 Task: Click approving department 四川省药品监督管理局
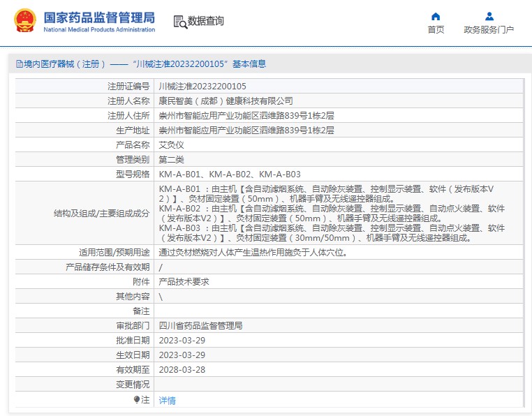pyautogui.click(x=200, y=326)
